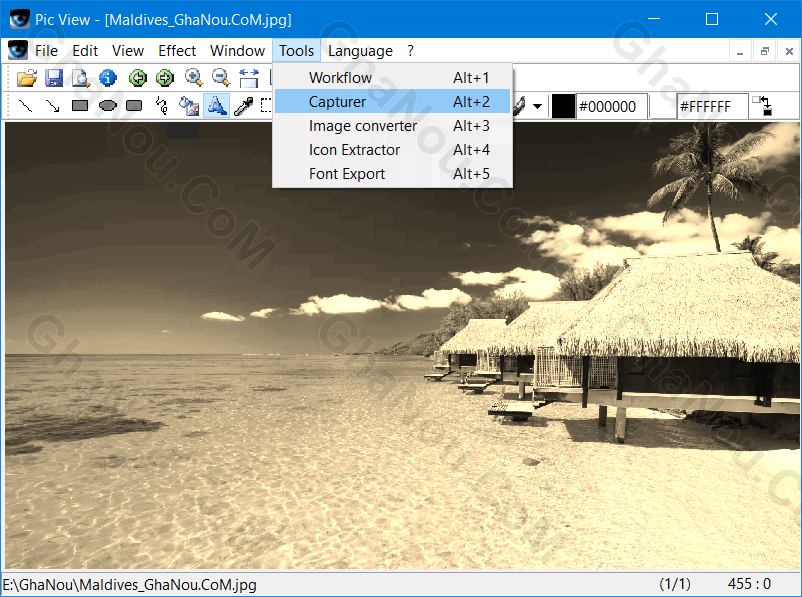The image size is (802, 597).
Task: Open the ? help menu
Action: pos(410,51)
